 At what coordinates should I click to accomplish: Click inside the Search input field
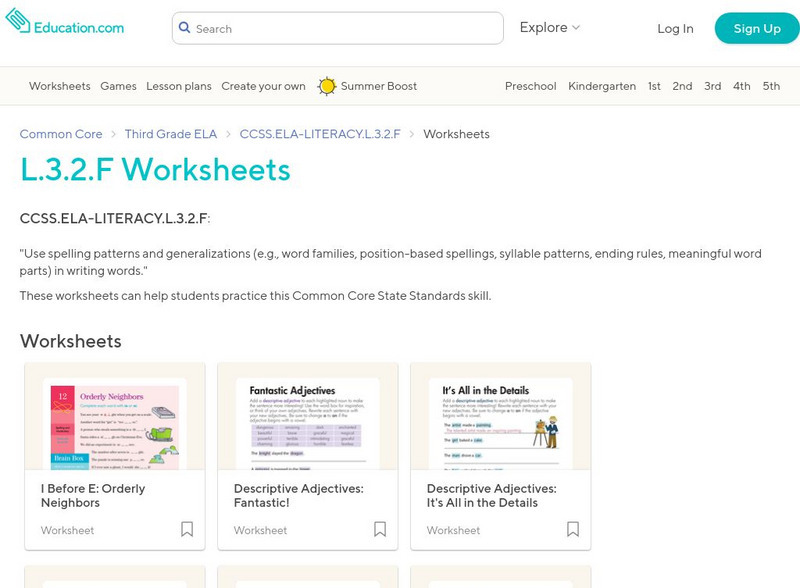coord(338,28)
